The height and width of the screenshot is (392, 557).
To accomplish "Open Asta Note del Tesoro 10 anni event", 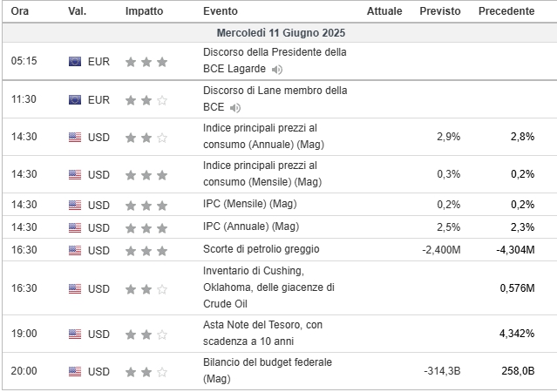I will 262,333.
